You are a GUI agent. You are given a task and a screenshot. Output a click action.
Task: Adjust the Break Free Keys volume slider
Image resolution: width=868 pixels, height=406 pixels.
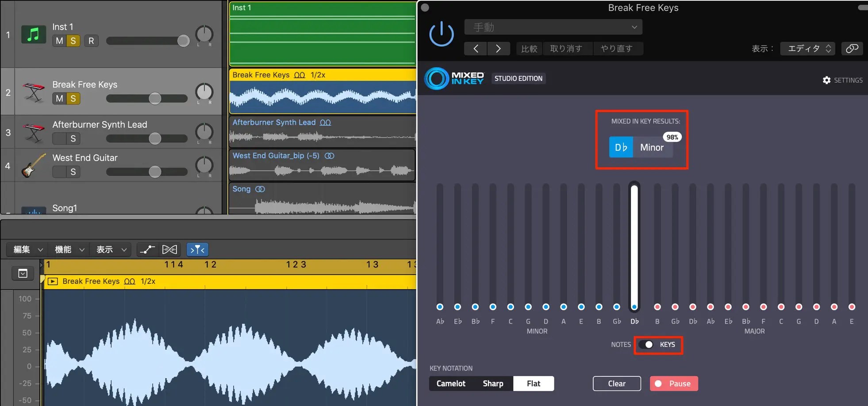click(147, 98)
